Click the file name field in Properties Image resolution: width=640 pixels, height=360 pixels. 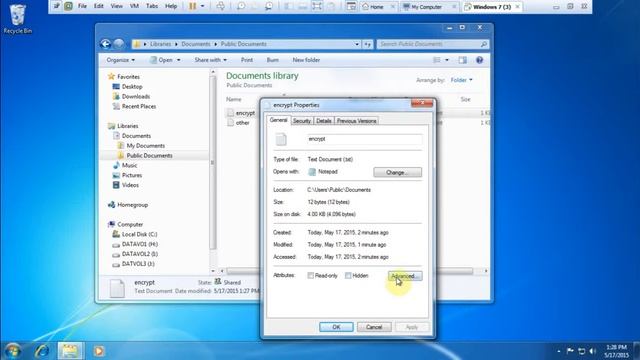(x=364, y=139)
